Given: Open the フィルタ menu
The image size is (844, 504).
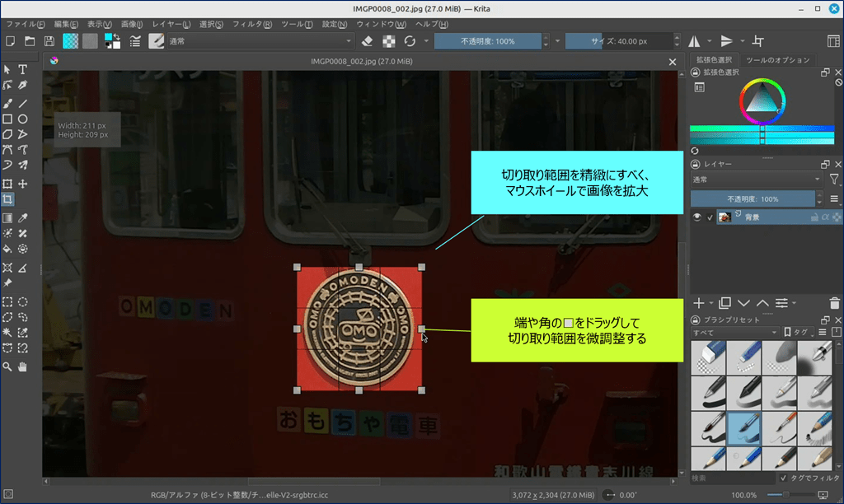Looking at the screenshot, I should coord(252,24).
